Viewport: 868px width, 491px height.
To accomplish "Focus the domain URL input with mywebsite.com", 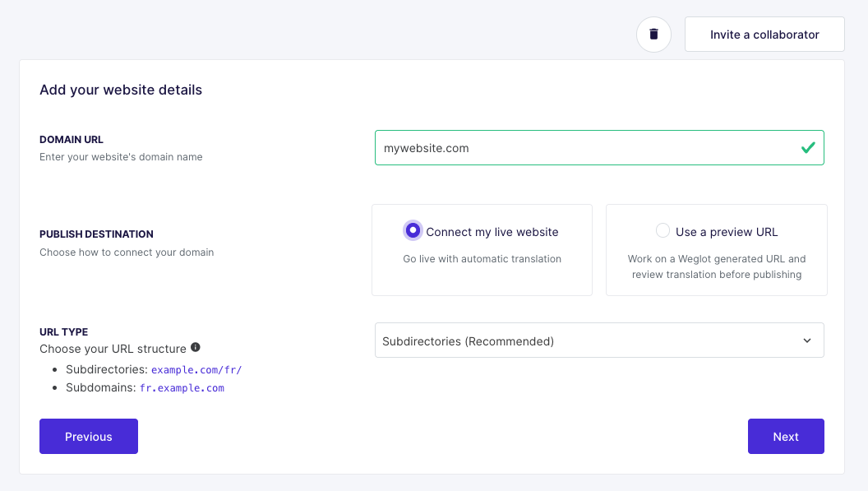I will click(599, 147).
